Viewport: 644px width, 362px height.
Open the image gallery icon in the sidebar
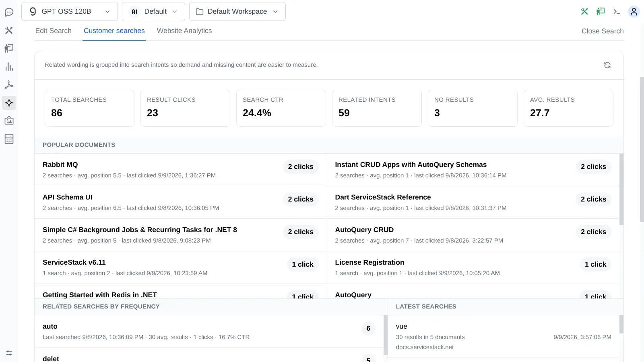pos(9,121)
